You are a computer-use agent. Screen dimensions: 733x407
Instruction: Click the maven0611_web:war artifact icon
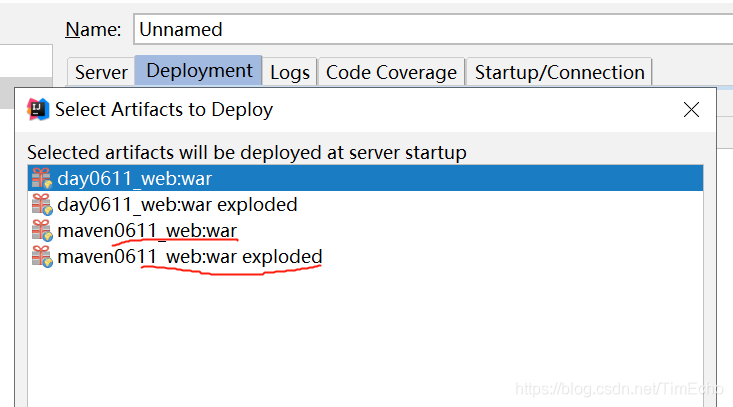point(42,230)
